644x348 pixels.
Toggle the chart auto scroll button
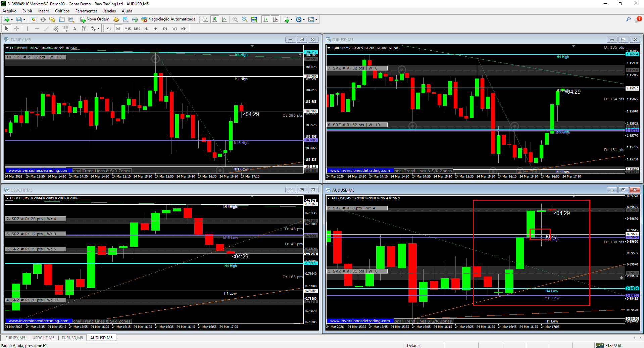tap(266, 19)
